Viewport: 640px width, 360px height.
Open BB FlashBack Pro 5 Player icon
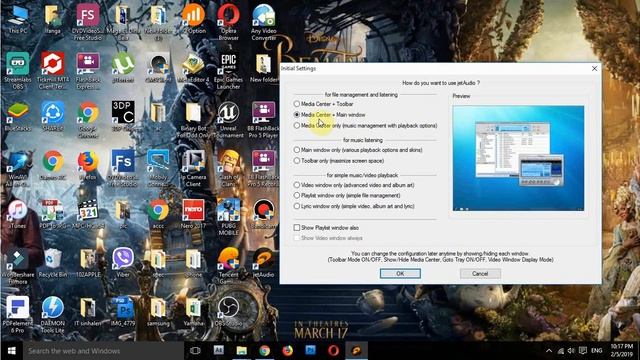tap(264, 119)
